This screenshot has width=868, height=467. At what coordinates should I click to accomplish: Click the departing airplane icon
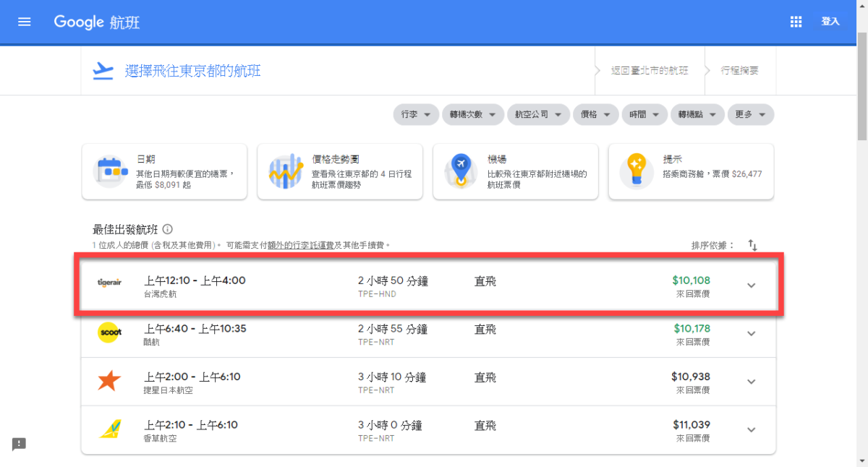[104, 70]
